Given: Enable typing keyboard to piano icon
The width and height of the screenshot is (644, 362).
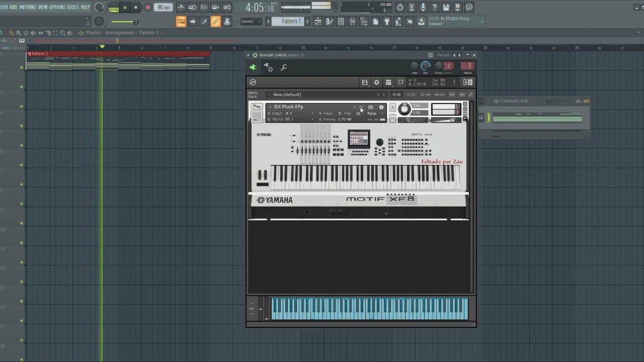Looking at the screenshot, I should point(181,21).
